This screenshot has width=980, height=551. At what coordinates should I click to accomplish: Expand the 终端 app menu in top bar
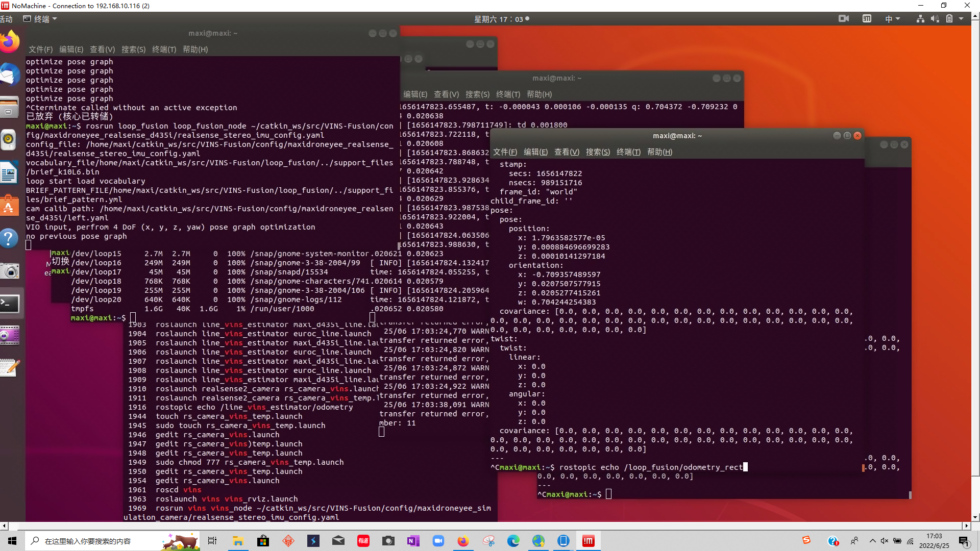pyautogui.click(x=41, y=19)
